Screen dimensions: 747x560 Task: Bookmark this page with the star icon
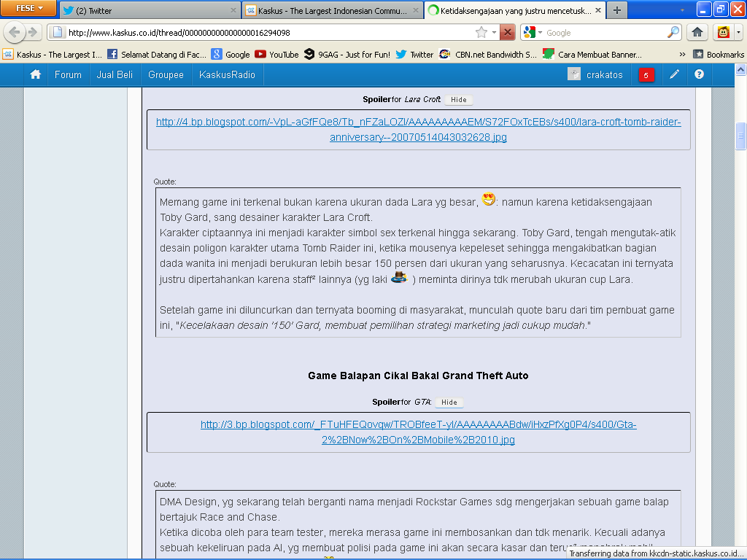pos(481,32)
